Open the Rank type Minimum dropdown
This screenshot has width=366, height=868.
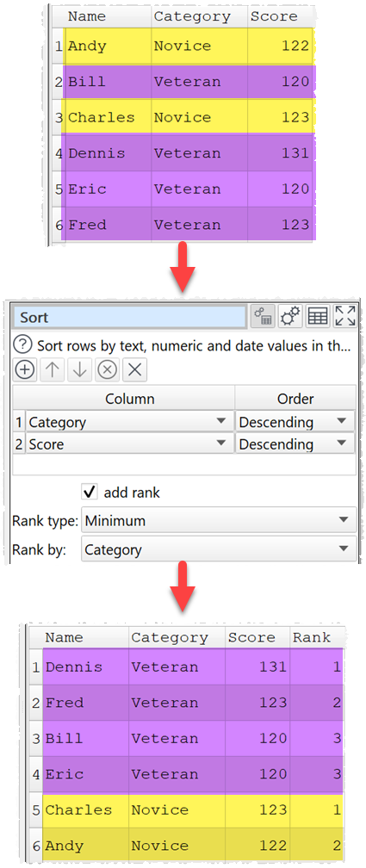coord(219,520)
